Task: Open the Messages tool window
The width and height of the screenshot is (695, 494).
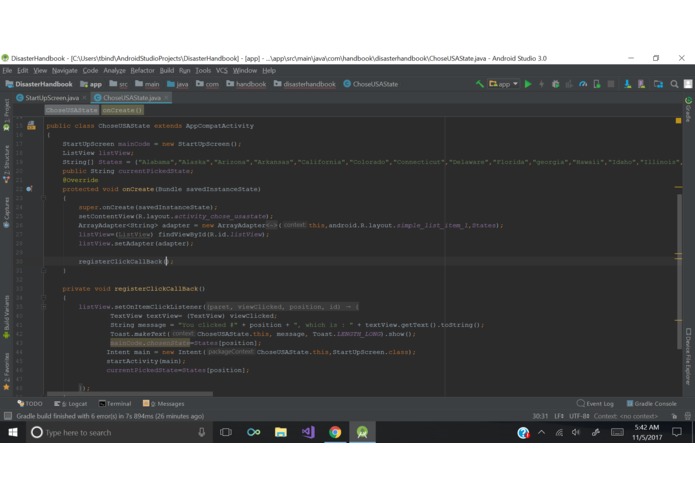Action: tap(164, 404)
